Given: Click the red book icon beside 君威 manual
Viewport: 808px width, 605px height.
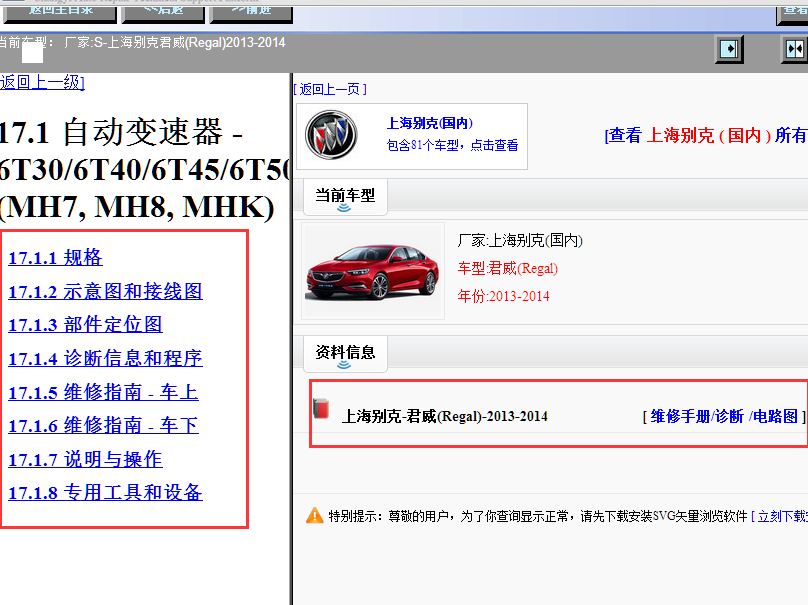Looking at the screenshot, I should tap(321, 409).
